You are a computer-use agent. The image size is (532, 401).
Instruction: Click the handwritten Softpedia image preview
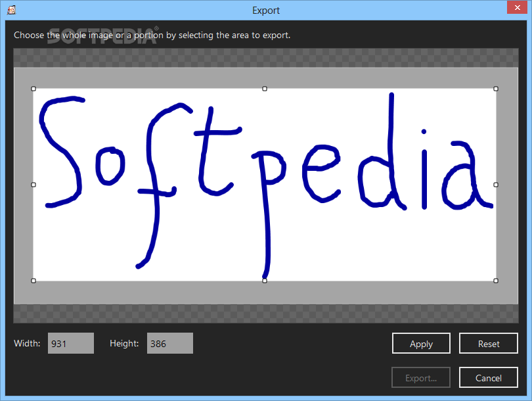click(x=265, y=185)
